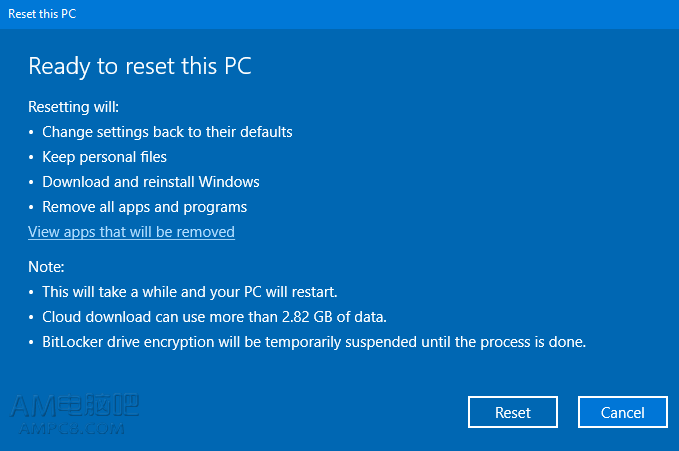The width and height of the screenshot is (679, 451).
Task: Click bullet beside Cloud download note
Action: pyautogui.click(x=31, y=317)
